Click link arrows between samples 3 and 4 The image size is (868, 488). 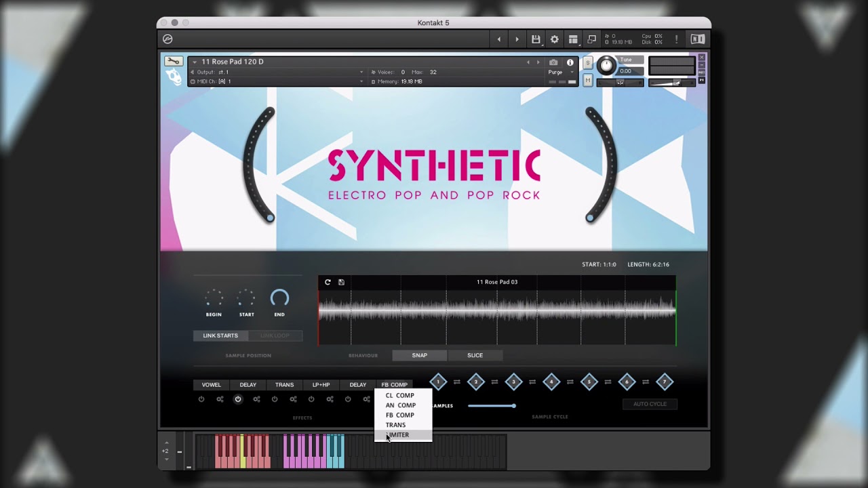[532, 382]
